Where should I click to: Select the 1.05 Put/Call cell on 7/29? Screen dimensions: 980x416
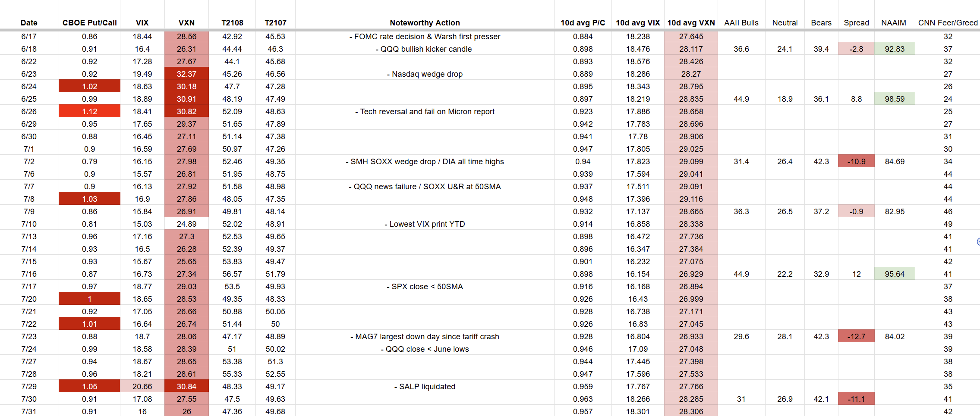coord(89,387)
